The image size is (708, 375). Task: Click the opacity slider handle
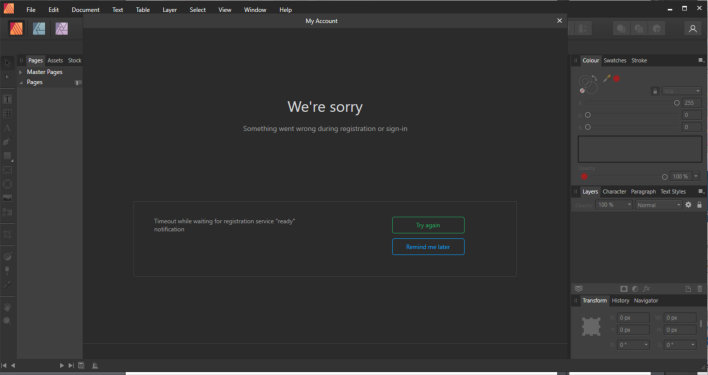(665, 177)
